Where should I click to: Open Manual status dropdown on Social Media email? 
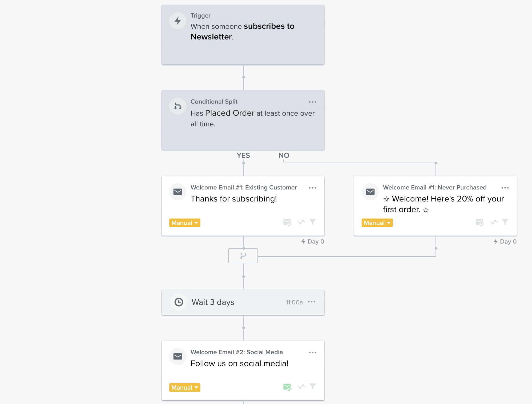185,387
